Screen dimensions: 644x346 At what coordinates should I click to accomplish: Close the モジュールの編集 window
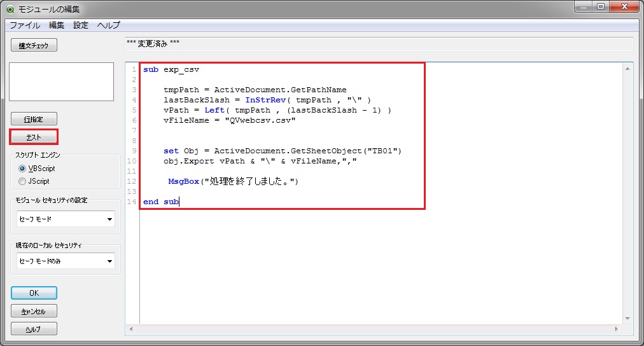(x=624, y=6)
